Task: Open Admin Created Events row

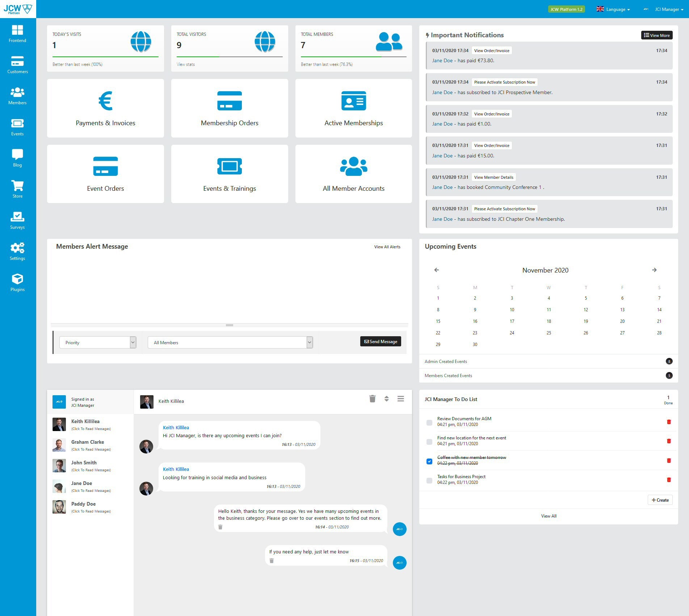Action: (549, 361)
